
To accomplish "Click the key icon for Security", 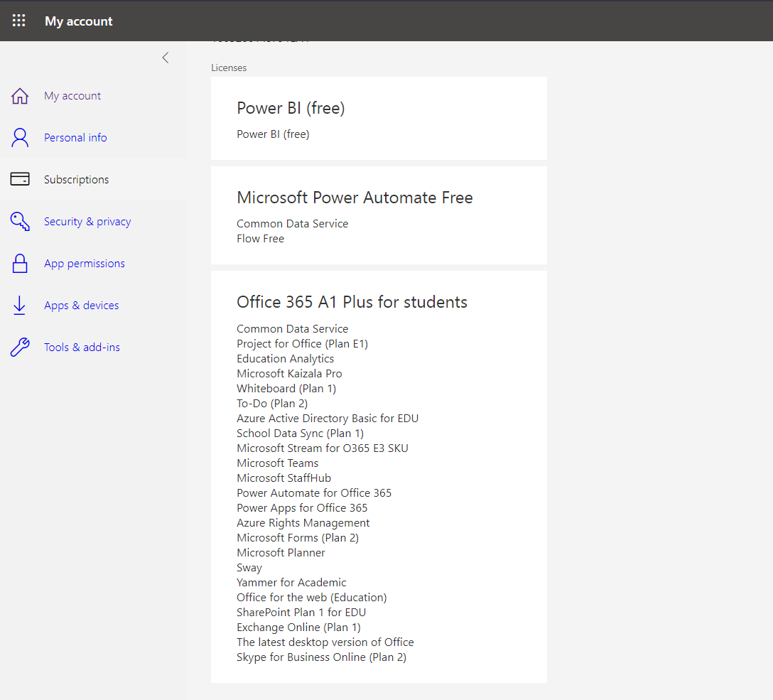I will click(x=20, y=222).
